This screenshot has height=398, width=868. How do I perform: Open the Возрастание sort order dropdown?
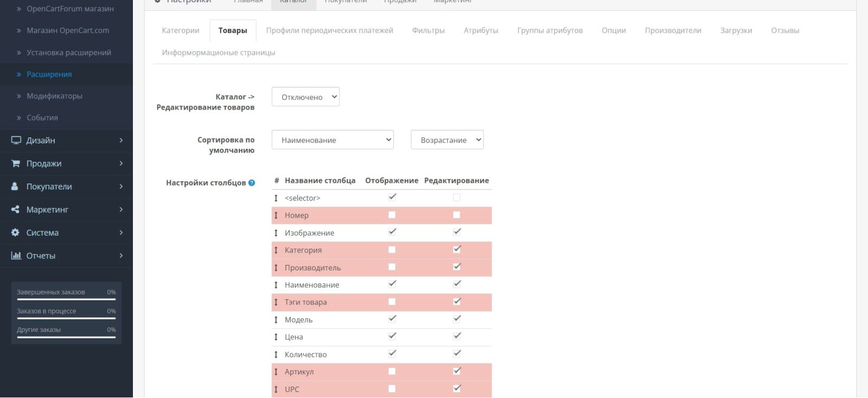point(447,140)
